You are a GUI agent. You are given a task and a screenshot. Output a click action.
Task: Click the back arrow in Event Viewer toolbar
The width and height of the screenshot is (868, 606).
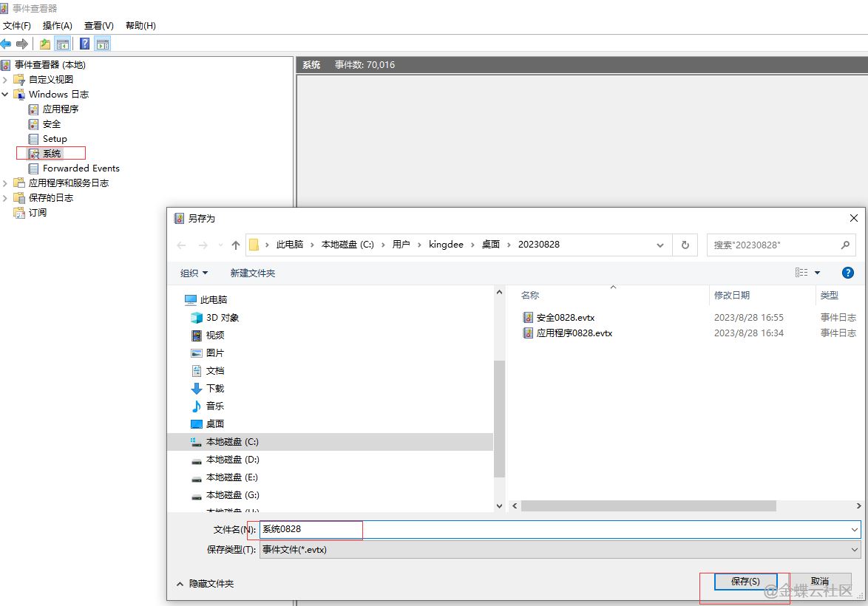point(6,44)
